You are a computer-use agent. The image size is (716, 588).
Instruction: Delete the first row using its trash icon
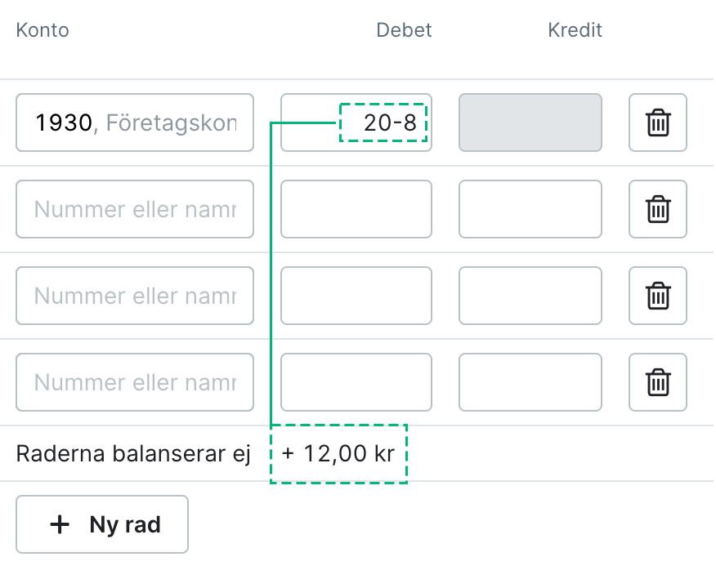(657, 122)
